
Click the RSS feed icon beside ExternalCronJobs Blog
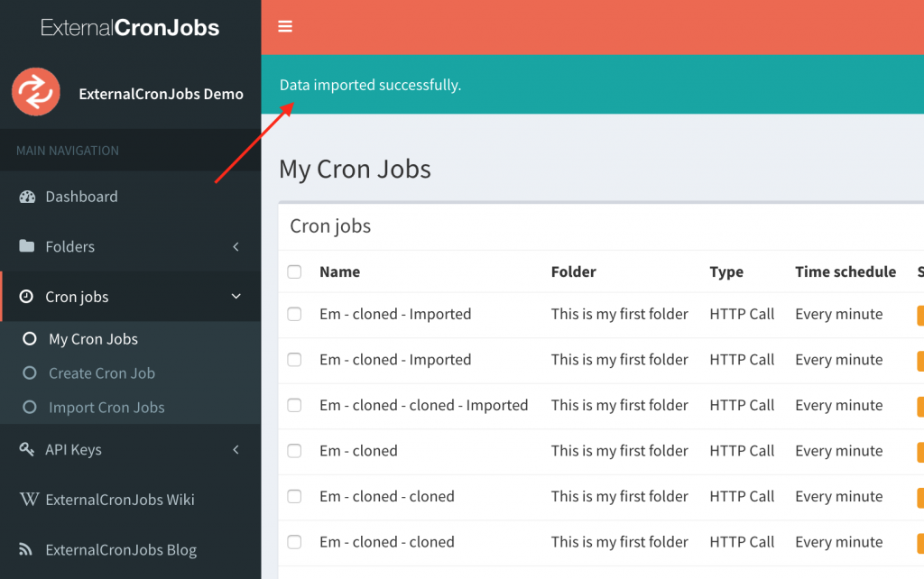(25, 549)
